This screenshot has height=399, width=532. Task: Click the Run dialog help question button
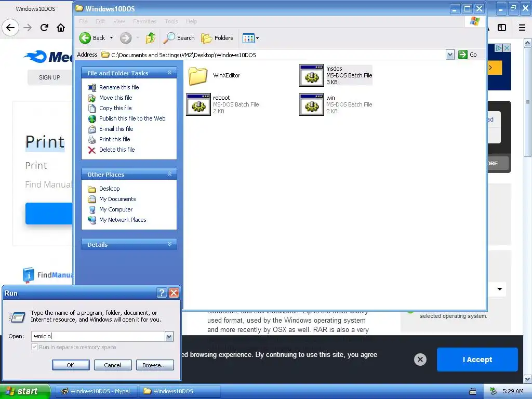tap(162, 293)
